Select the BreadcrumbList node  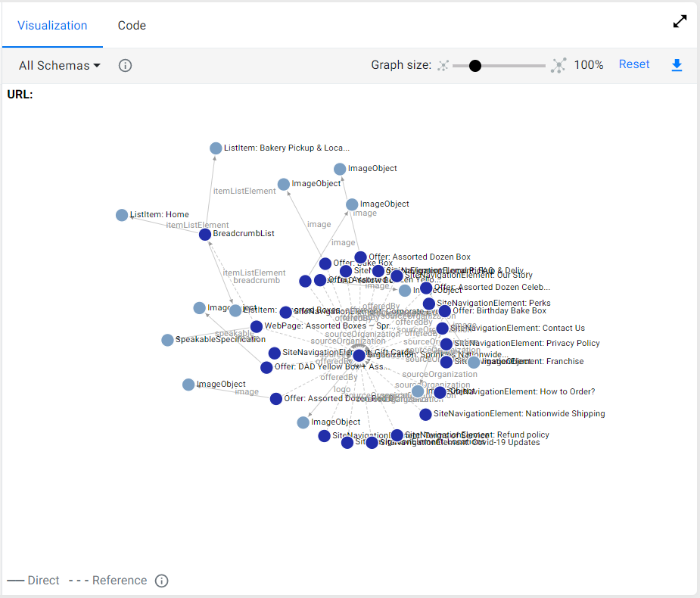[x=205, y=235]
